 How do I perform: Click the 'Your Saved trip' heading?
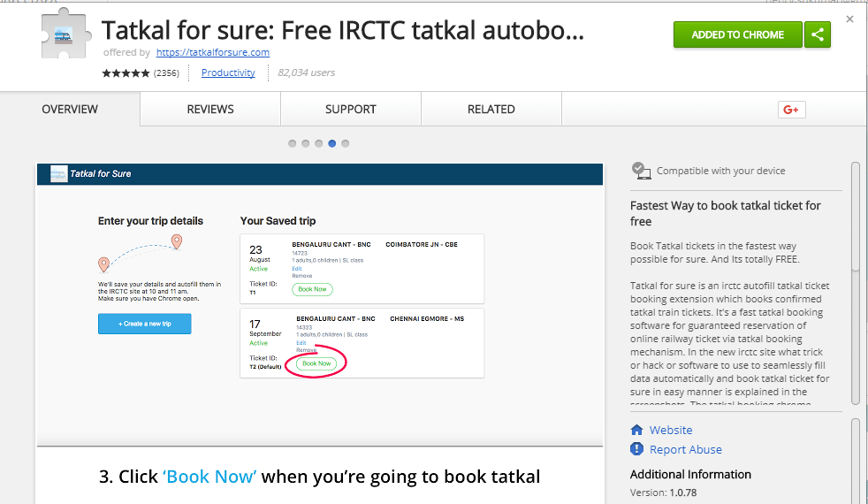(278, 221)
